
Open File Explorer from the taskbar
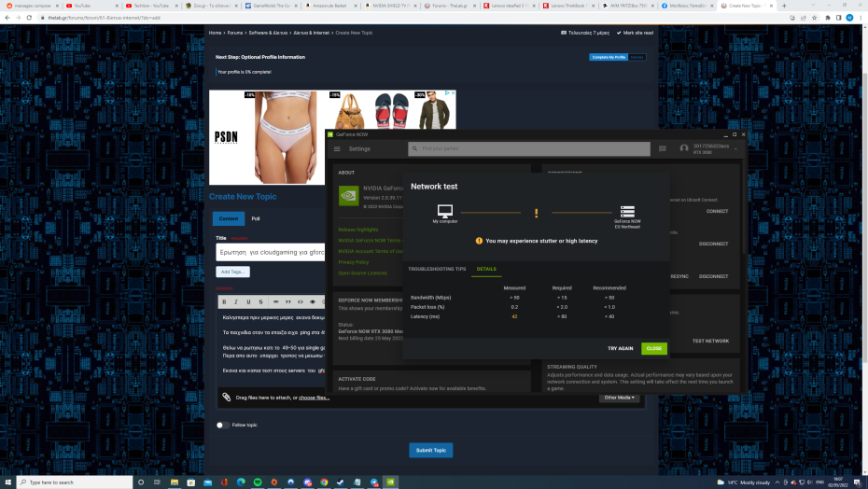[x=175, y=482]
